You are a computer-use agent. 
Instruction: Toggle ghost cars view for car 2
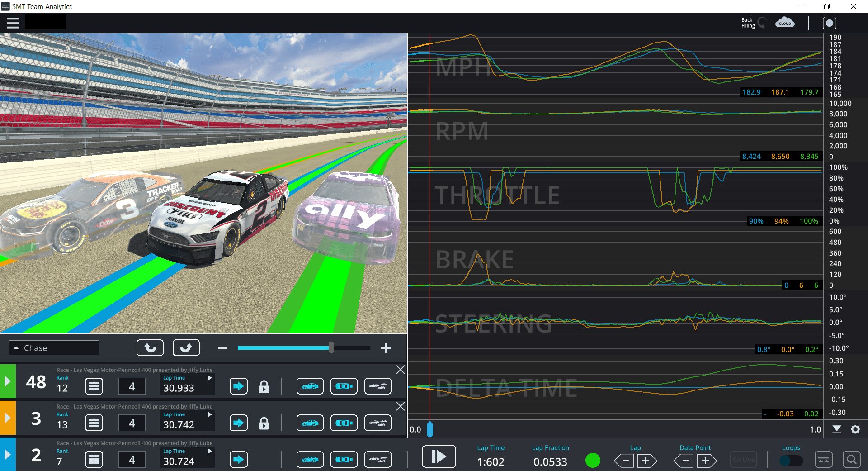click(x=378, y=460)
